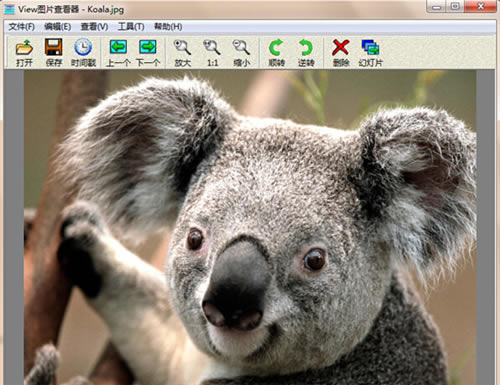This screenshot has width=500, height=385.
Task: Rotate image counterclockwise with 逆转 icon
Action: click(x=306, y=52)
